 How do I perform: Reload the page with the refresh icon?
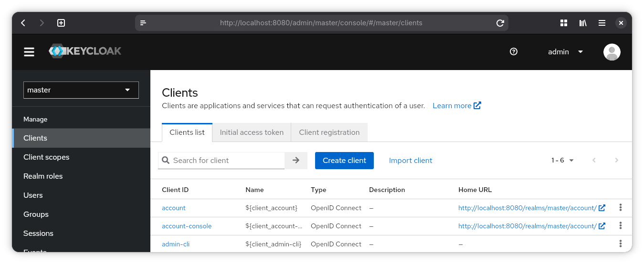tap(500, 23)
